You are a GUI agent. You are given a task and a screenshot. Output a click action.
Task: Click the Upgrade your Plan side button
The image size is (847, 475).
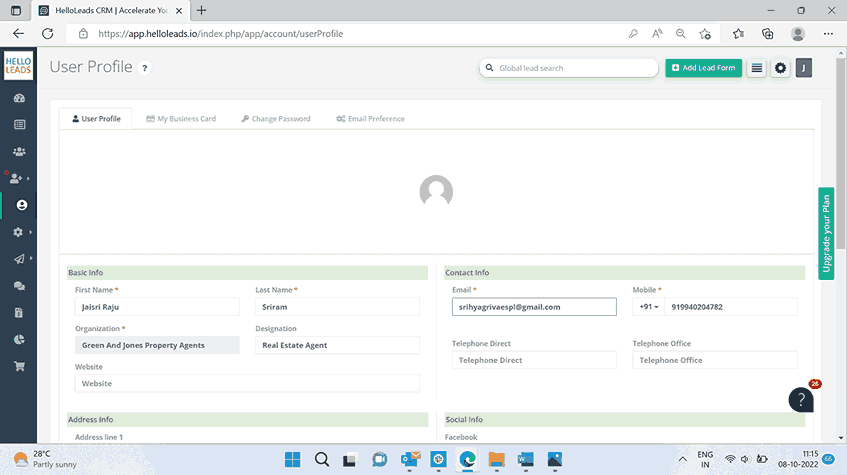point(826,233)
